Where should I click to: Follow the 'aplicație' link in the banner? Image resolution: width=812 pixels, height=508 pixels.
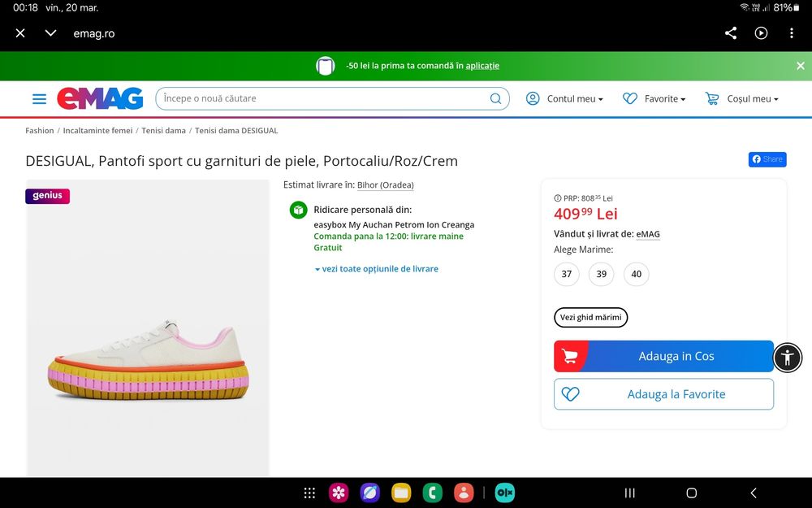(x=482, y=66)
